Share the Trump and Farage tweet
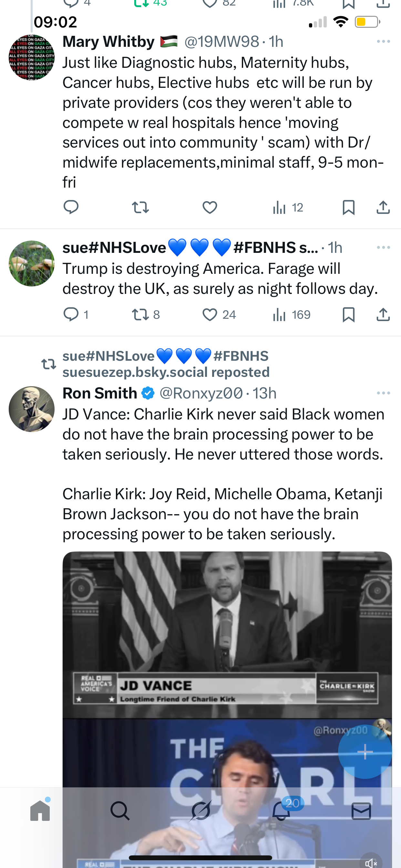Viewport: 401px width, 868px height. (x=383, y=315)
